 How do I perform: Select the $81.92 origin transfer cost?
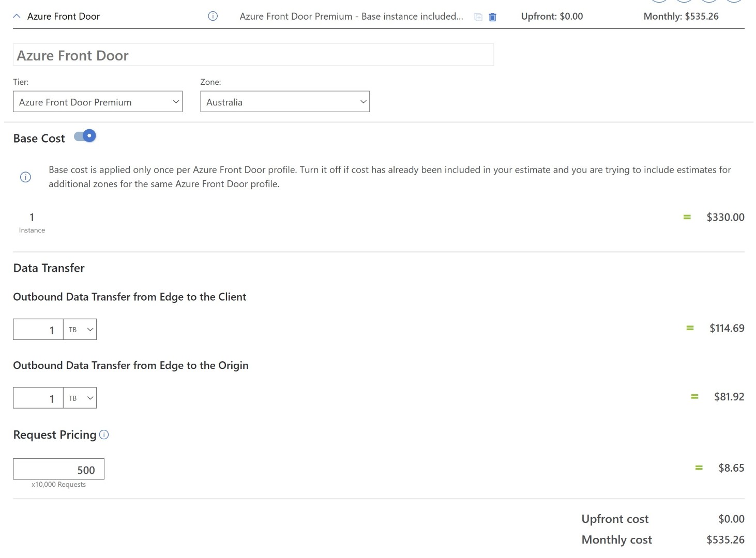(729, 397)
